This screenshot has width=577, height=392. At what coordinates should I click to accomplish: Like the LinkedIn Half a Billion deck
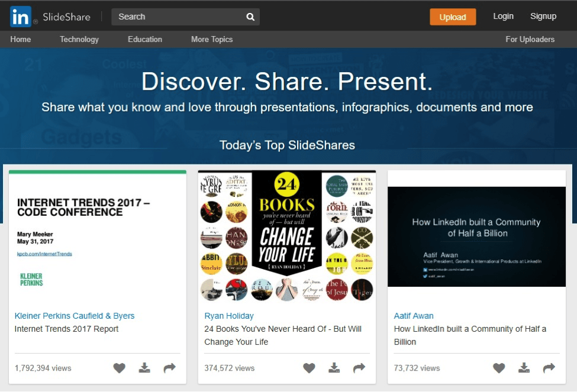(499, 368)
